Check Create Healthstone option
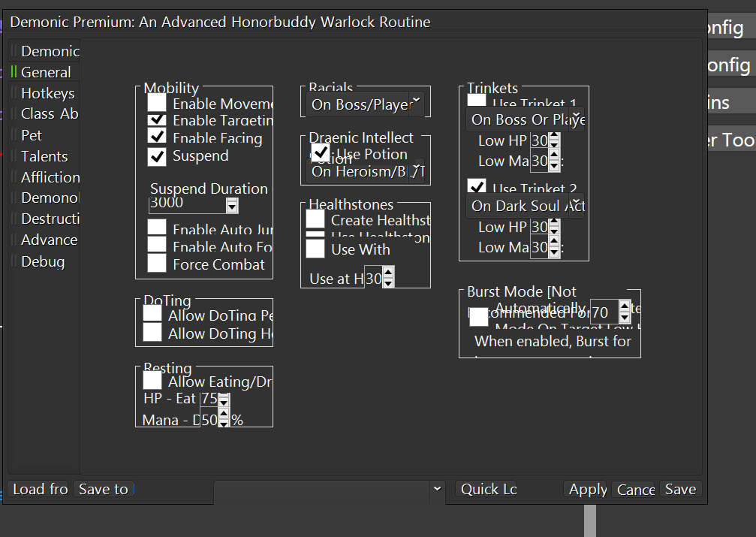756x537 pixels. click(x=315, y=219)
